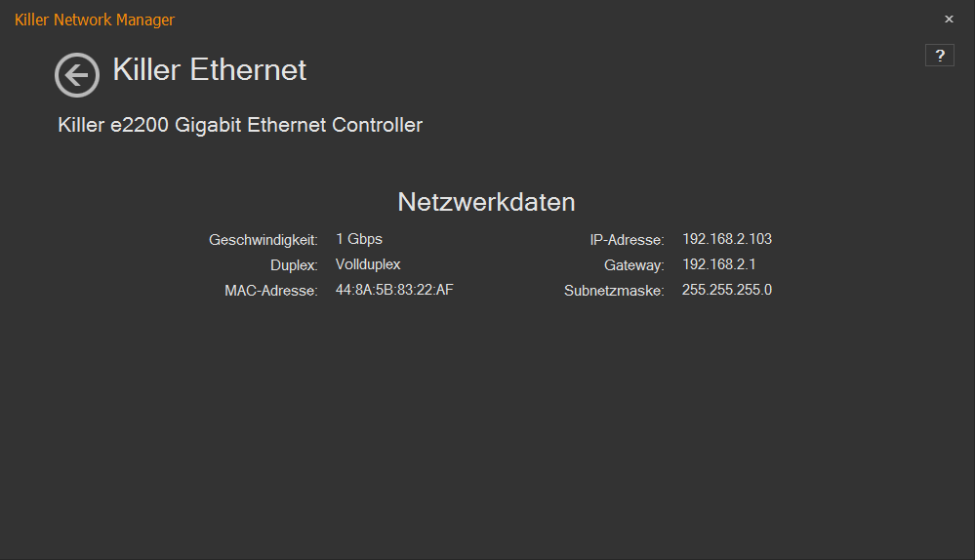Select the MAC address 44:8A:5B:83:22:AF
This screenshot has height=560, width=975.
pos(394,290)
